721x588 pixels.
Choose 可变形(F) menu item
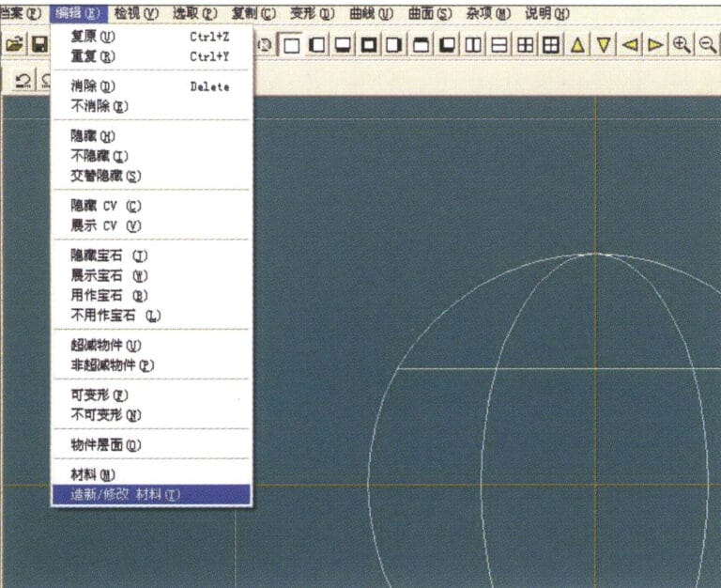click(151, 395)
